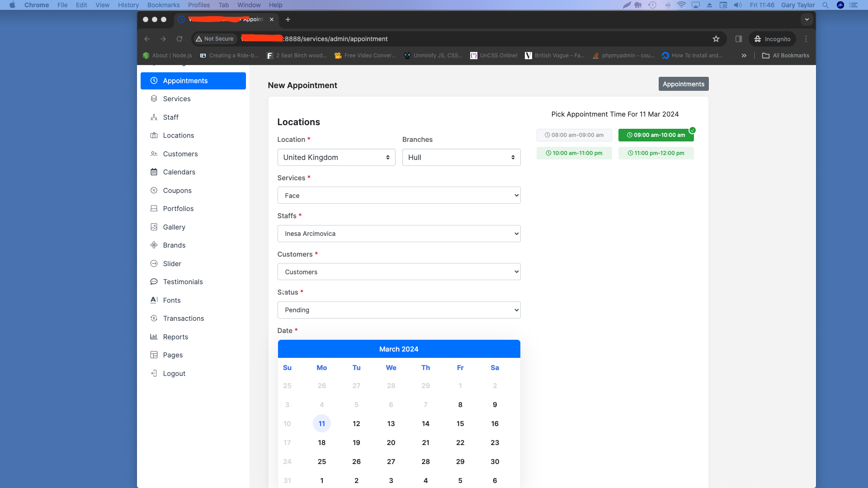The height and width of the screenshot is (488, 868).
Task: Click the Gallery icon
Action: pos(154,227)
